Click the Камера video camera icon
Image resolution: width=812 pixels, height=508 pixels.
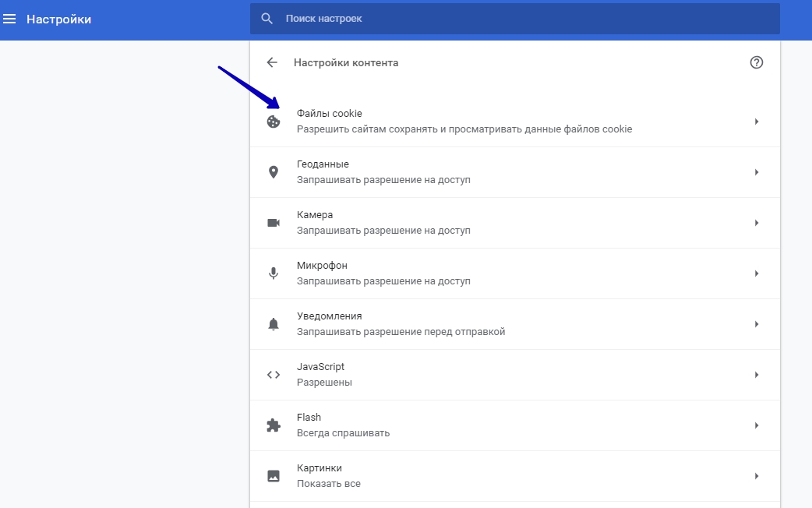click(x=273, y=223)
